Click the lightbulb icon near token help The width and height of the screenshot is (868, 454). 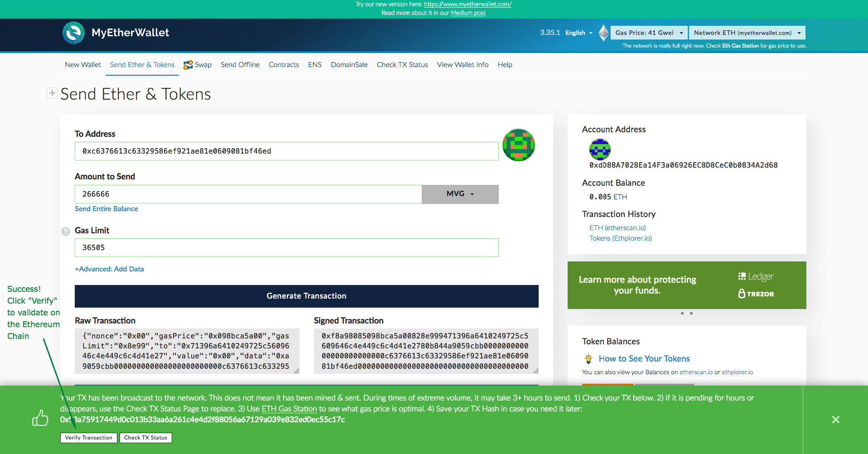pos(588,359)
